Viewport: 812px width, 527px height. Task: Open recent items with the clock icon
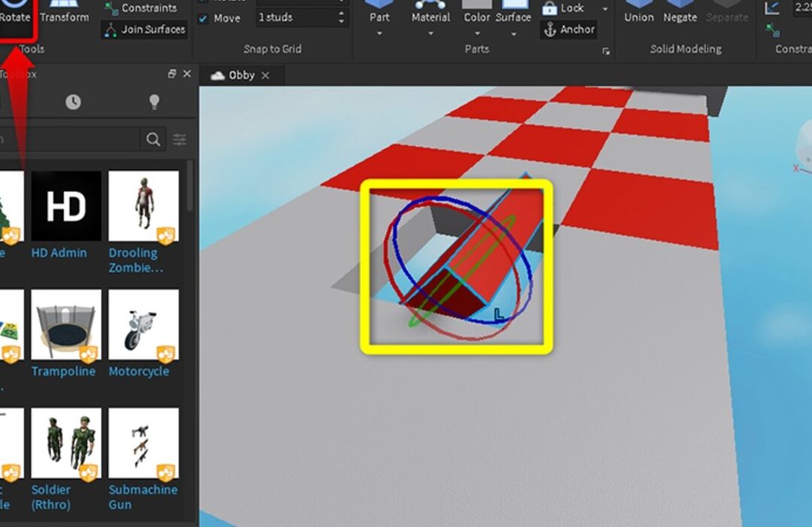pyautogui.click(x=72, y=101)
